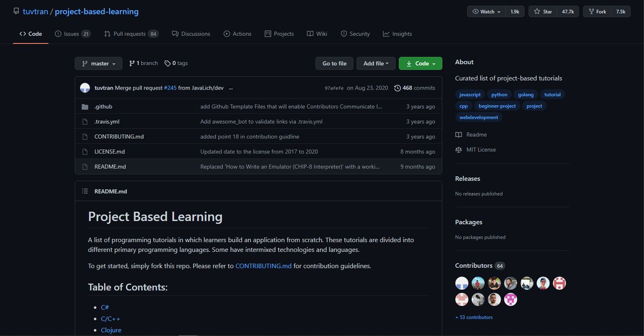Click the file icon beside CONTRIBUTING.md
644x336 pixels.
(x=85, y=137)
